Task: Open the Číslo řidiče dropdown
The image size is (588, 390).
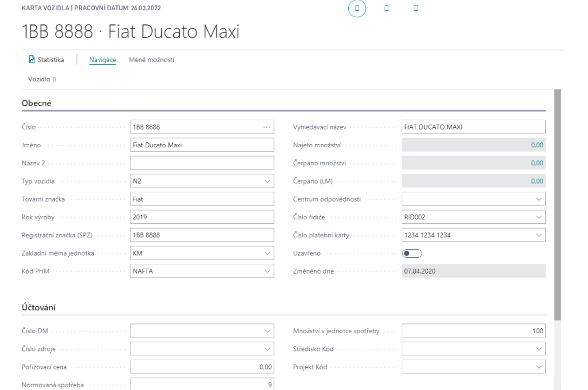Action: 538,217
